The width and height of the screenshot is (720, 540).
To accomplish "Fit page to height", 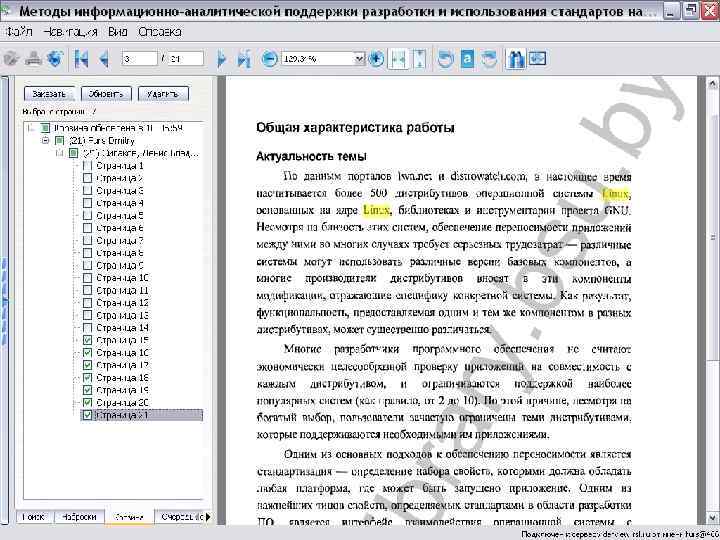I will 420,59.
